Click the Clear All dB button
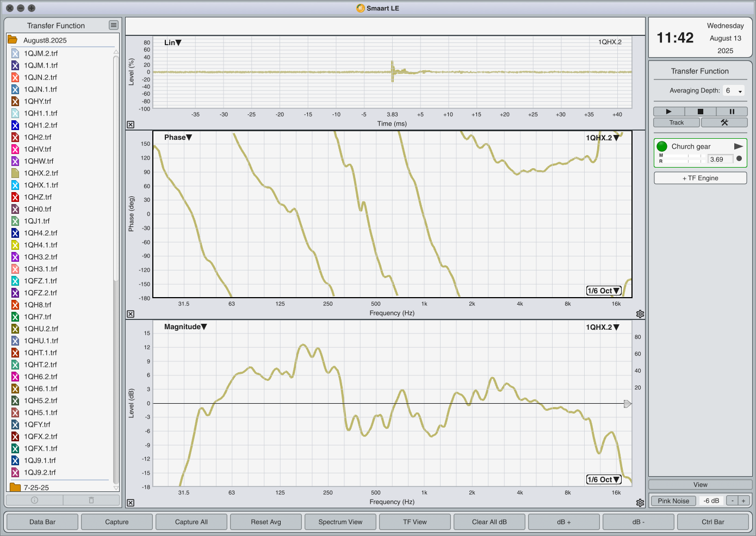 (x=489, y=522)
